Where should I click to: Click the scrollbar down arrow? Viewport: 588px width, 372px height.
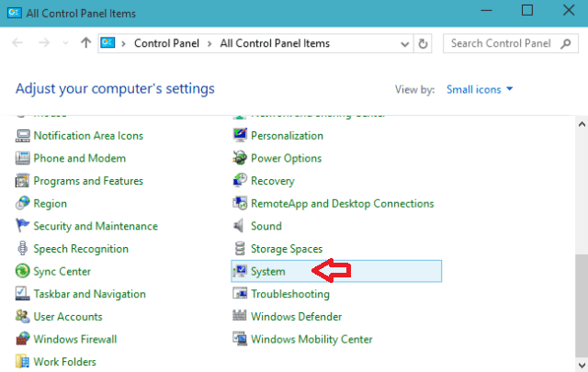(582, 365)
